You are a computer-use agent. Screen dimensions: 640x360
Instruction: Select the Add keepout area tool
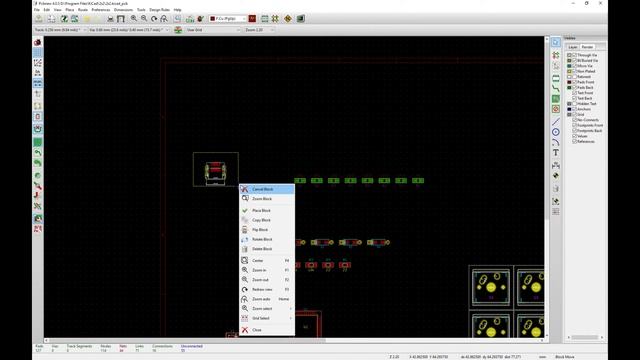point(556,109)
